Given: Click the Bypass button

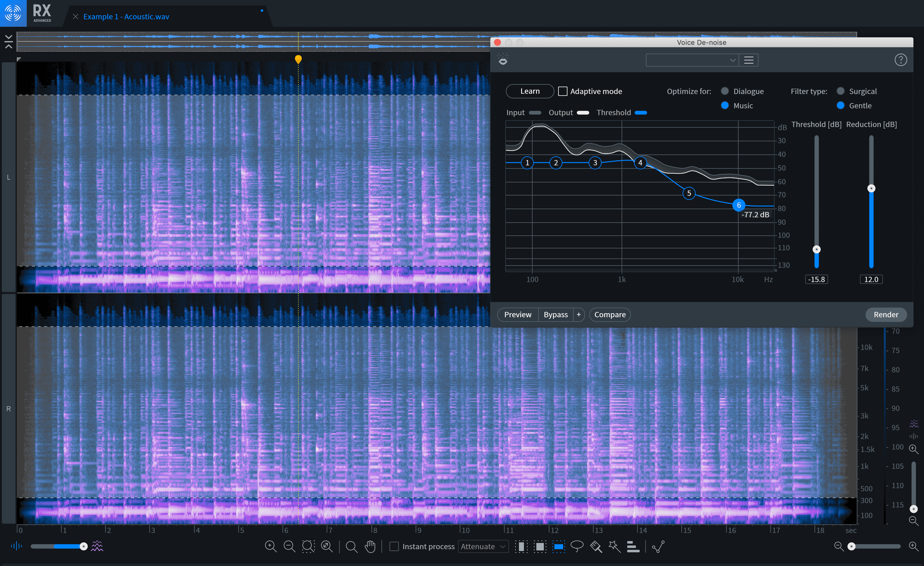Looking at the screenshot, I should 554,314.
